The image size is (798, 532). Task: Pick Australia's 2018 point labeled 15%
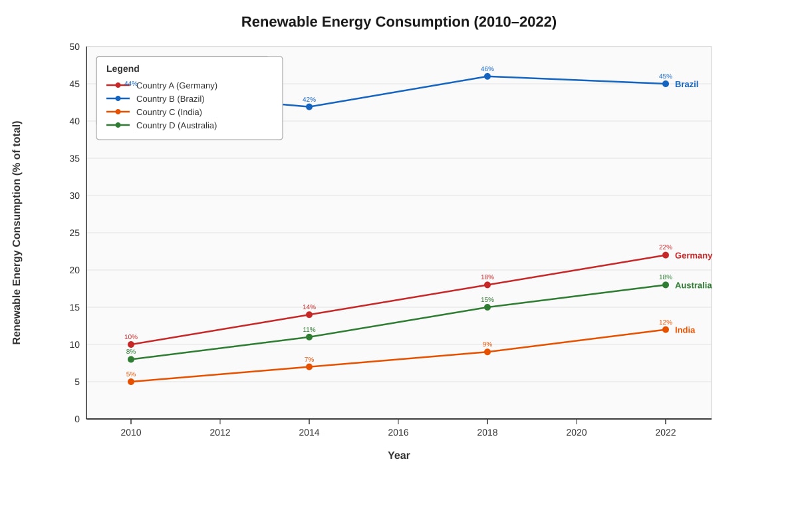(x=487, y=307)
